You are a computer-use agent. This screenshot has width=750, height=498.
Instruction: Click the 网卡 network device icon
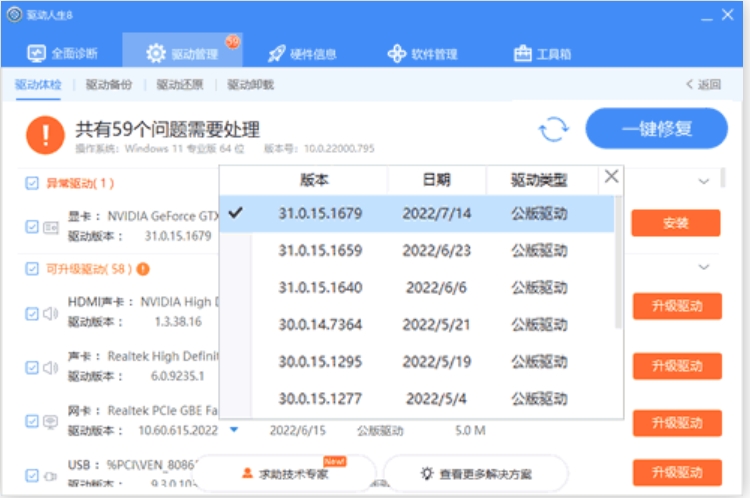click(51, 421)
